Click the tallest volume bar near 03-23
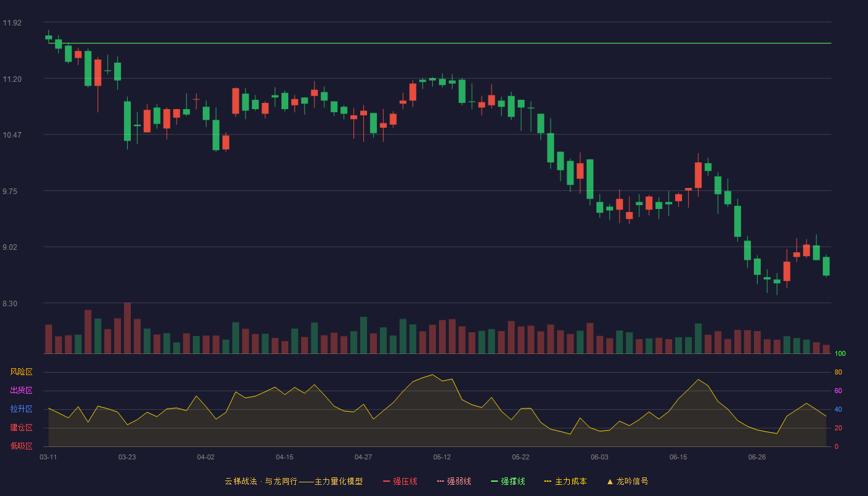This screenshot has width=868, height=496. tap(127, 328)
